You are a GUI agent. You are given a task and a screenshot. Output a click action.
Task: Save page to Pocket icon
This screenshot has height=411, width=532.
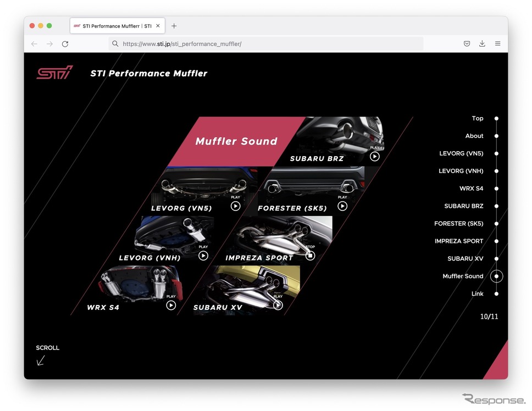(x=467, y=43)
